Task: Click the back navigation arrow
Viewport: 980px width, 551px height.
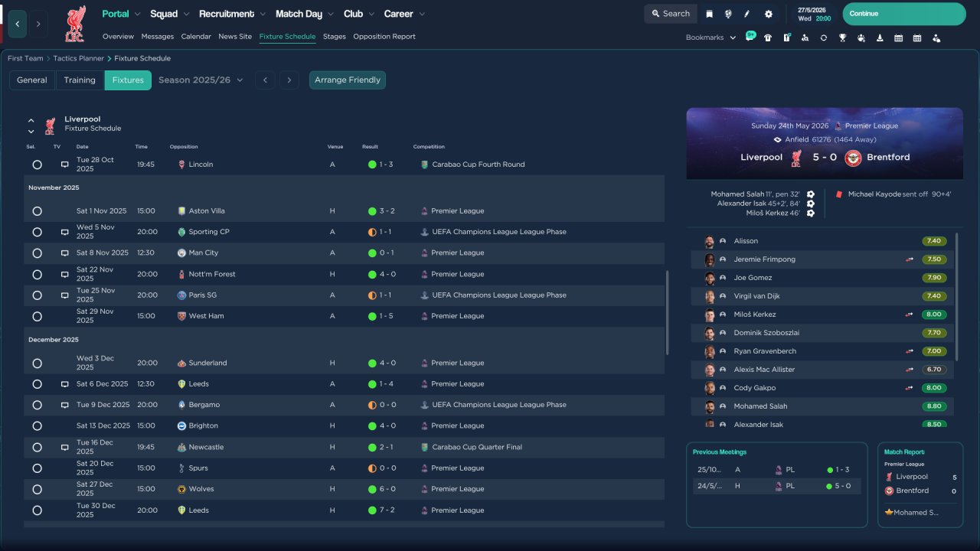Action: pyautogui.click(x=17, y=24)
